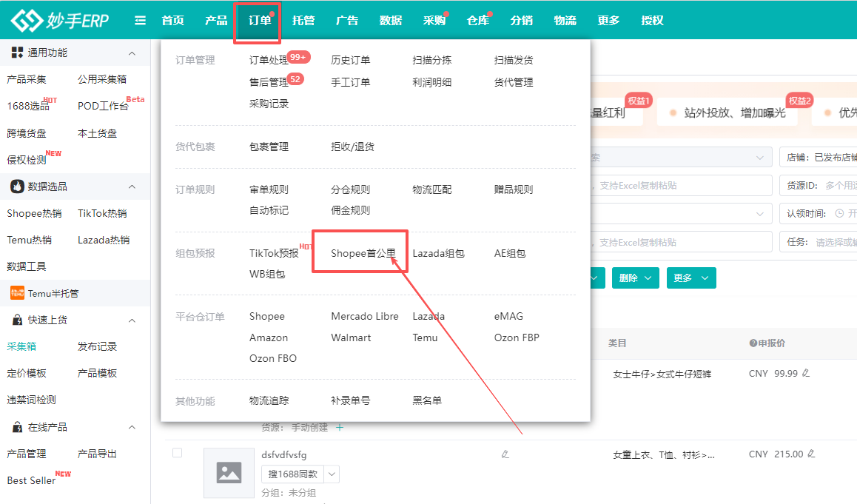Open the 更多 dropdown button below the filters
The width and height of the screenshot is (857, 504).
point(691,278)
